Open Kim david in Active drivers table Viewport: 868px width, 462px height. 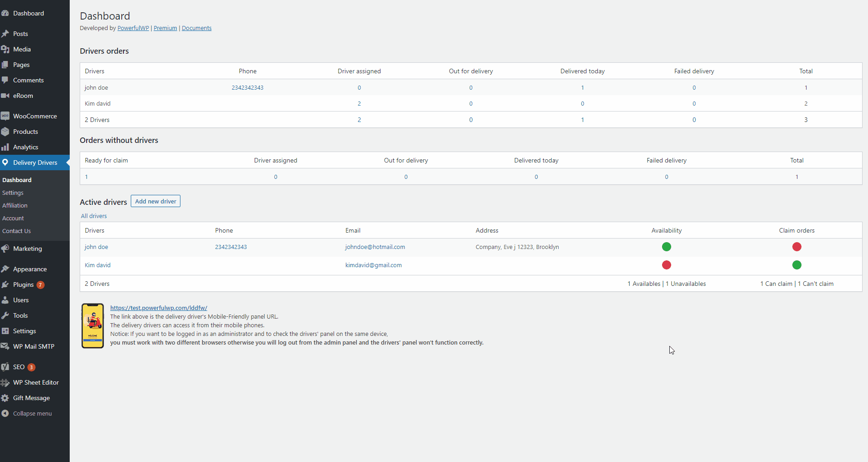(98, 265)
